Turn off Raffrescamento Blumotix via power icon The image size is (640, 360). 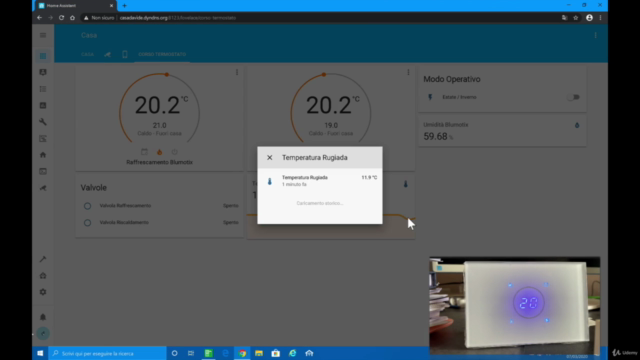(175, 152)
